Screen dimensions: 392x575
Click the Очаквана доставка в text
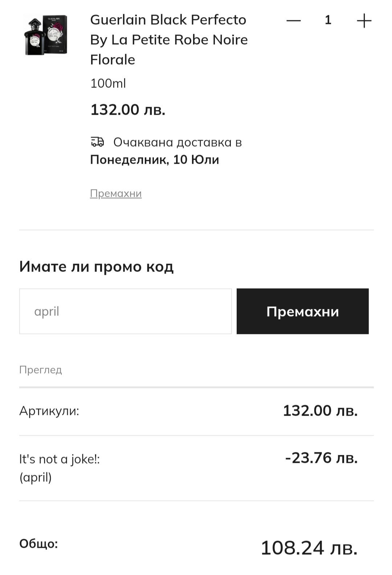coord(177,142)
